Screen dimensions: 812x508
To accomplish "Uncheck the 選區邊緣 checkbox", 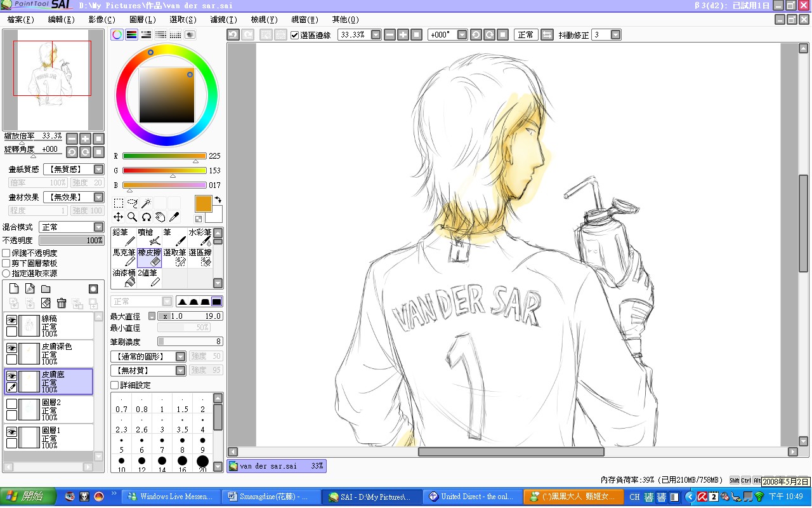I will 295,35.
